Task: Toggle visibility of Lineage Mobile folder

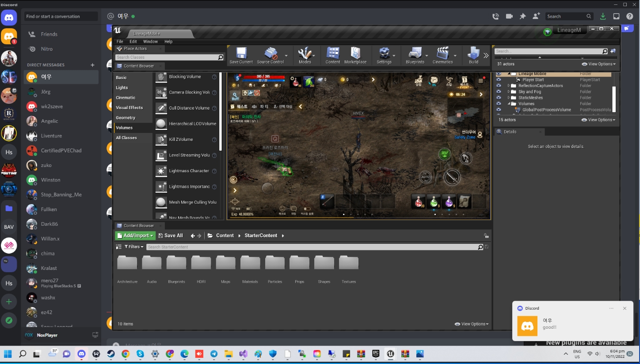Action: pyautogui.click(x=499, y=74)
